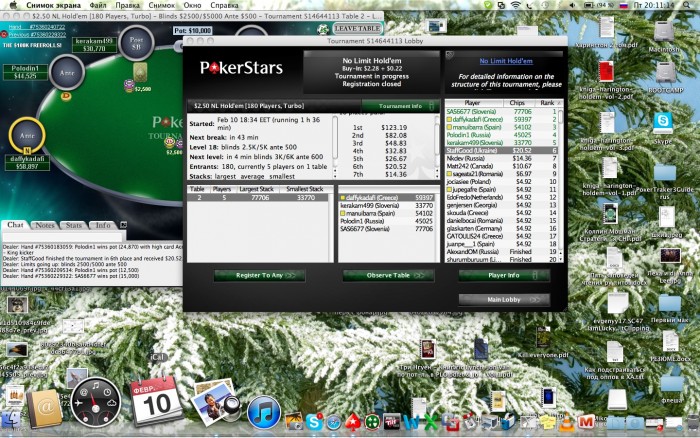
Task: Sort player list by Chips column
Action: pyautogui.click(x=517, y=103)
